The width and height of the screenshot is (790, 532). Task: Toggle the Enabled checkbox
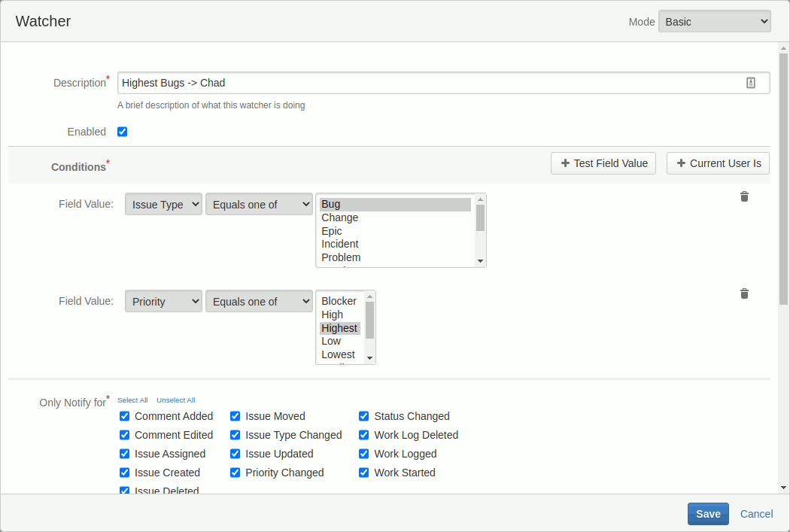tap(123, 132)
